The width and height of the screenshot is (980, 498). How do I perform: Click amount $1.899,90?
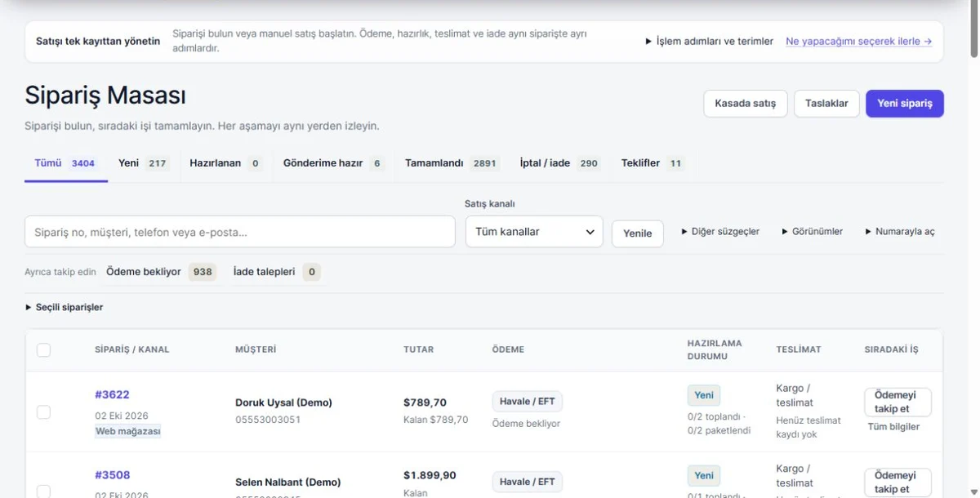430,475
